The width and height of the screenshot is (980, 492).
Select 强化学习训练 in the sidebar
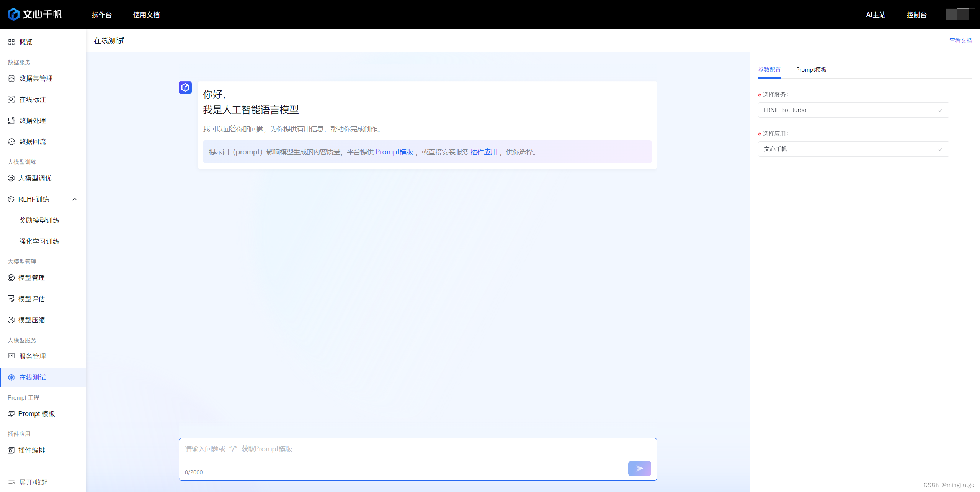pyautogui.click(x=39, y=241)
